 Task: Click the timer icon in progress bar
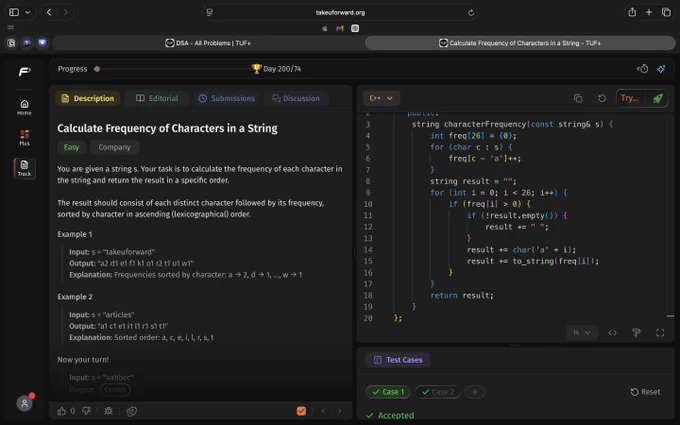(x=643, y=69)
